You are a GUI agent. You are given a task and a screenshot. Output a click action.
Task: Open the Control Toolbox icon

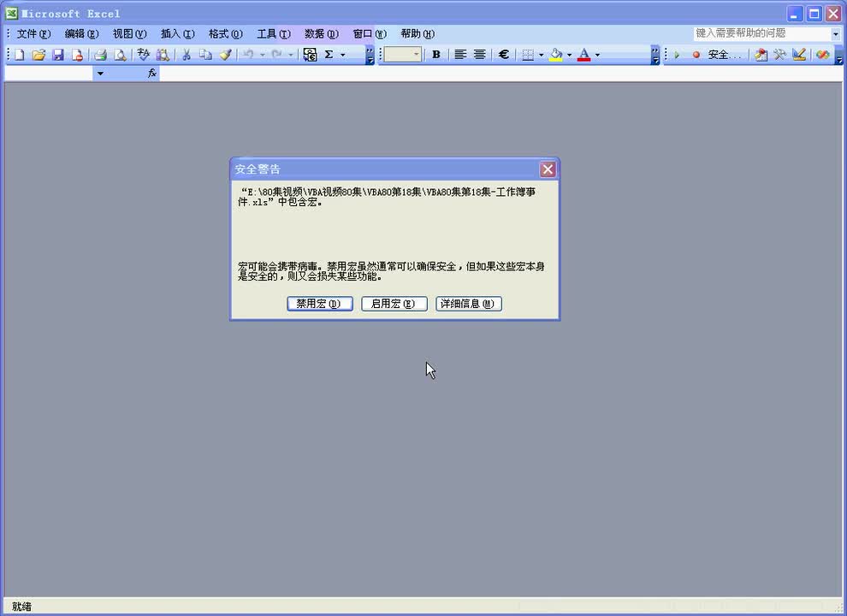click(x=780, y=55)
